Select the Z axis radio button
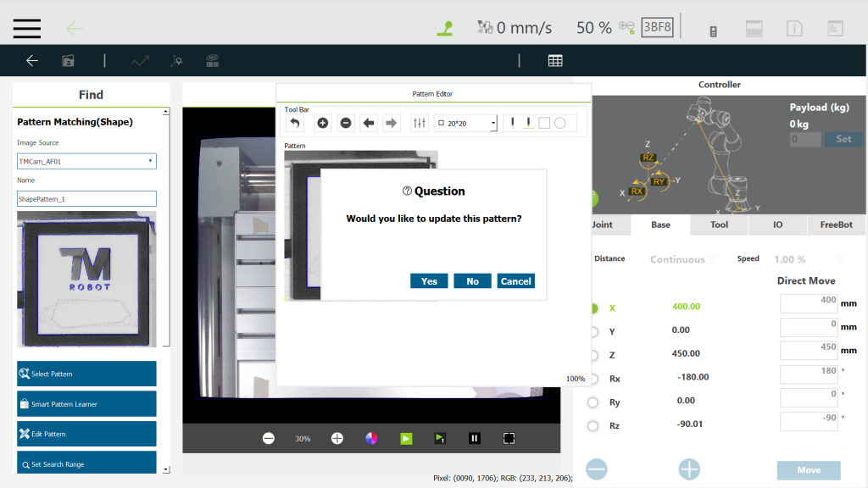 pos(593,355)
